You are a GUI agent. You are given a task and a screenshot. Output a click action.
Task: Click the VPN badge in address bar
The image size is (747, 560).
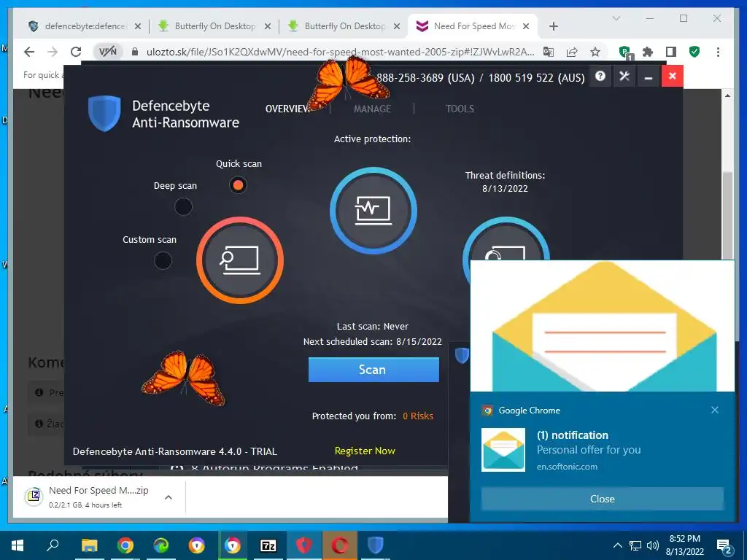pyautogui.click(x=108, y=52)
